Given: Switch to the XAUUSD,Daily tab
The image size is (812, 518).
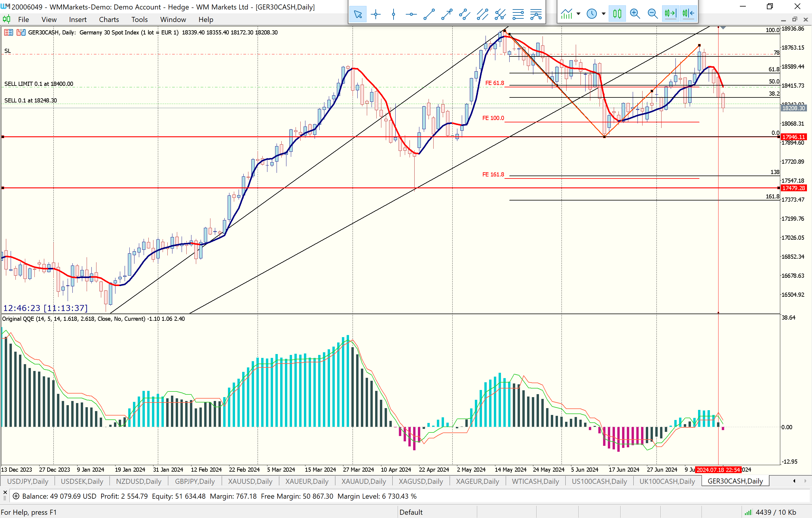Looking at the screenshot, I should point(250,481).
